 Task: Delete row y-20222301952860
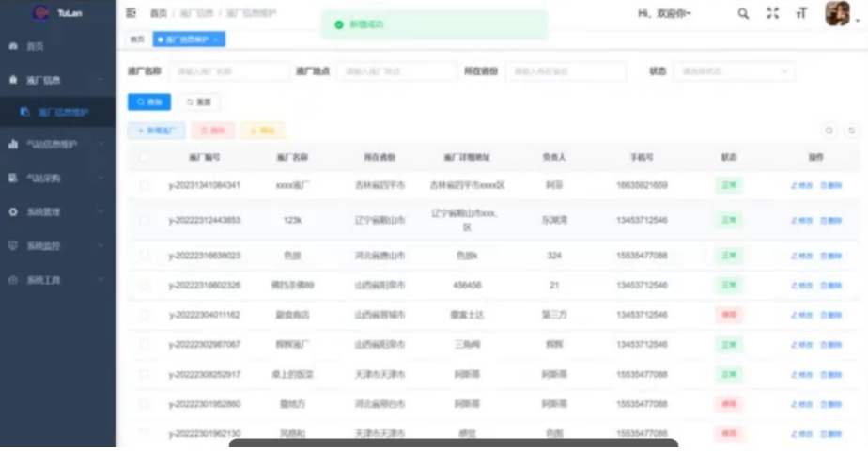point(831,405)
